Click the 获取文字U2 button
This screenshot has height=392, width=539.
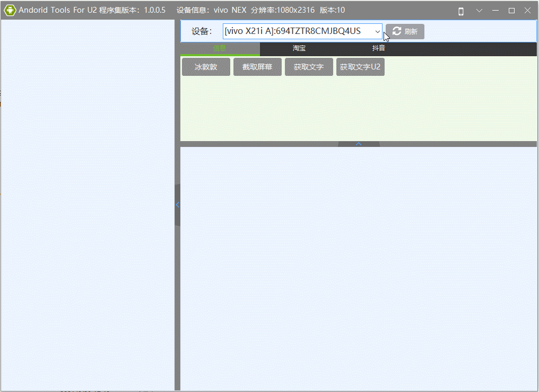click(x=360, y=67)
